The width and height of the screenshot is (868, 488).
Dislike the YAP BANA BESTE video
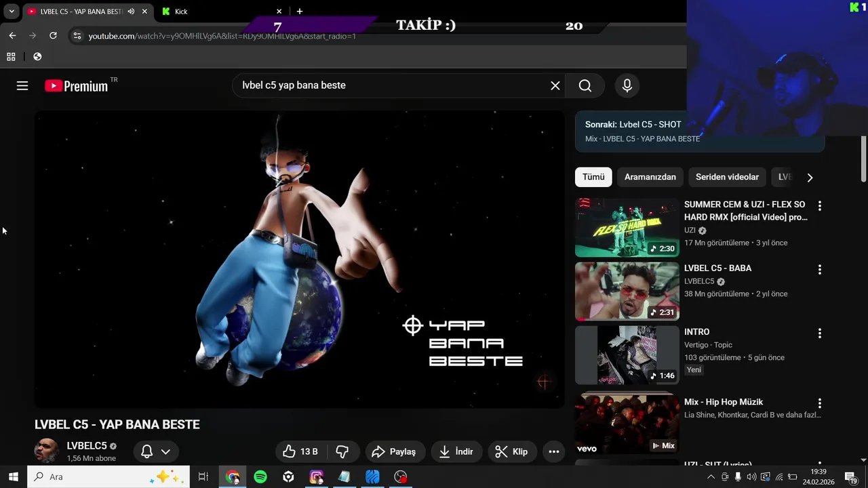tap(342, 451)
